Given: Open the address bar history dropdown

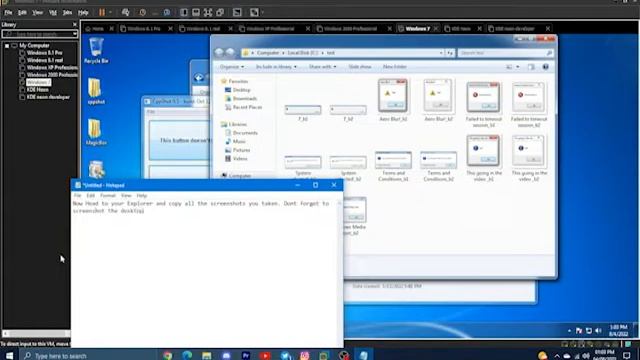Looking at the screenshot, I should pos(441,53).
